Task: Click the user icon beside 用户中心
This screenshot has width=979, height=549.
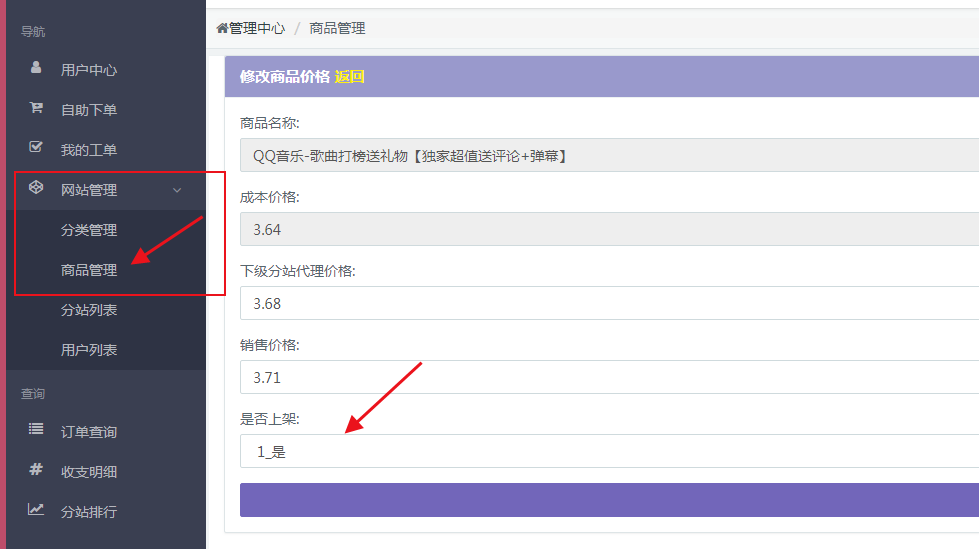Action: pos(36,69)
